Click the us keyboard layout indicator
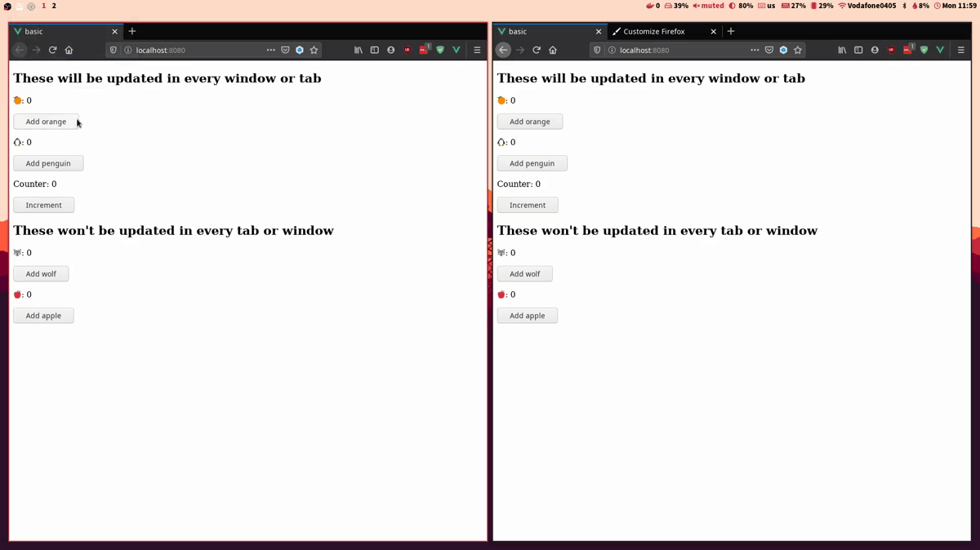 pos(767,6)
